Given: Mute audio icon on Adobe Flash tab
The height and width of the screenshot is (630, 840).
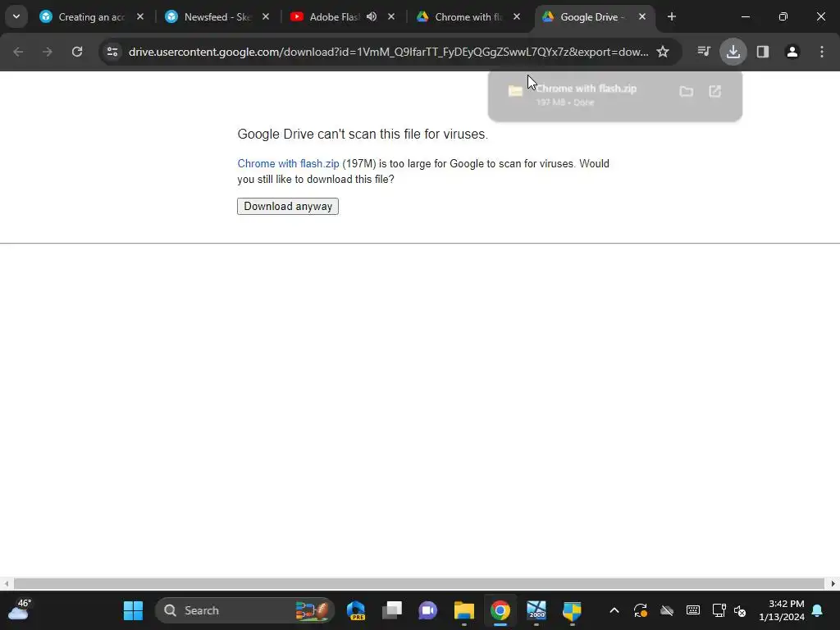Looking at the screenshot, I should [x=372, y=16].
